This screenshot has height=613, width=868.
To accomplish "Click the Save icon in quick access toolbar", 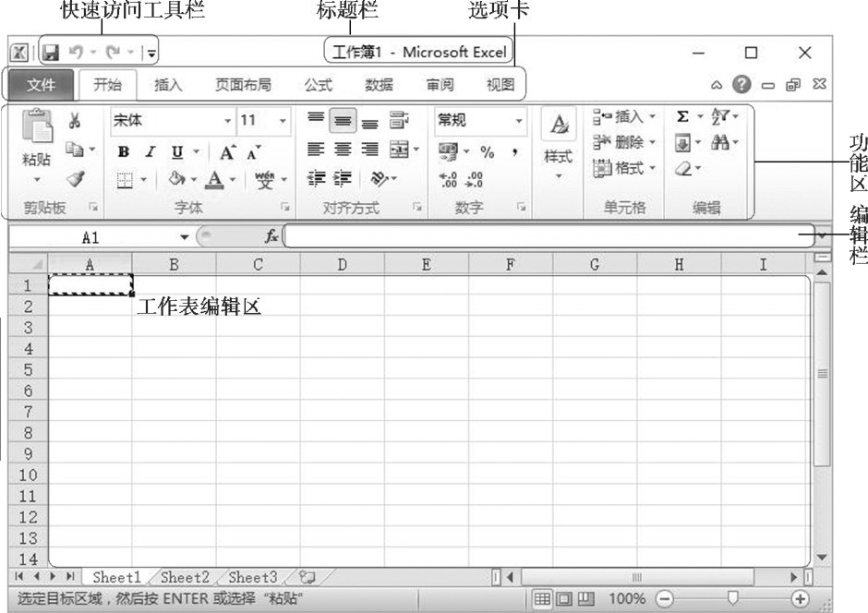I will pyautogui.click(x=51, y=53).
